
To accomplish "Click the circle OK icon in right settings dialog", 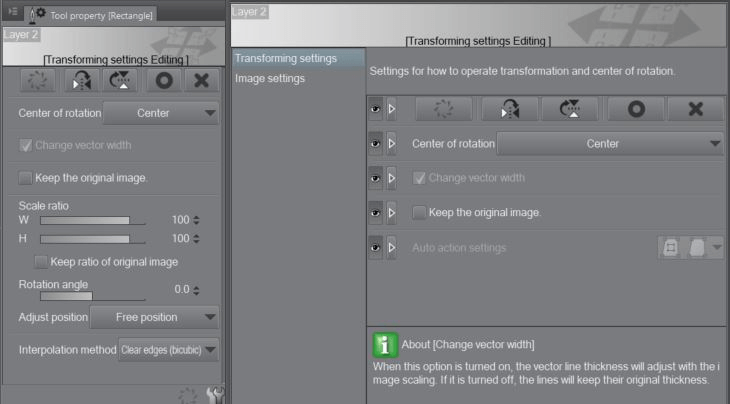I will (x=635, y=109).
